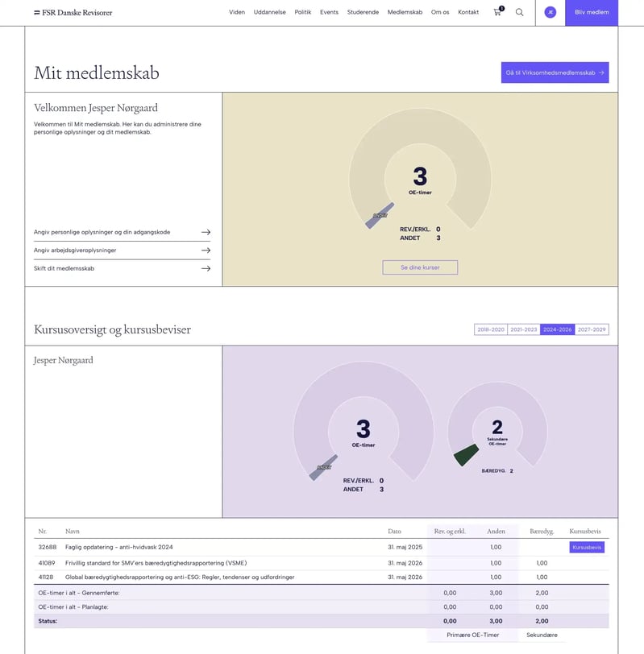Viewport: 644px width, 654px height.
Task: Click OE-timer i alt – Planlagte row label
Action: (73, 607)
